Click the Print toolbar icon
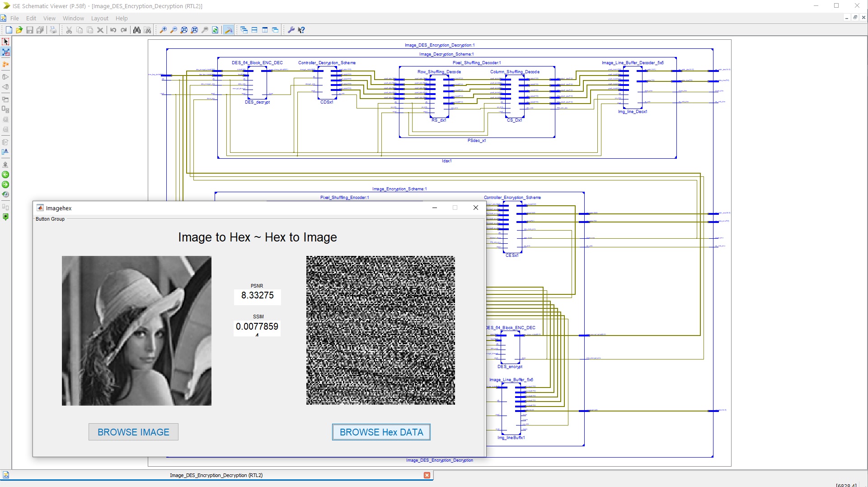Screen dimensions: 868x487 pyautogui.click(x=53, y=30)
